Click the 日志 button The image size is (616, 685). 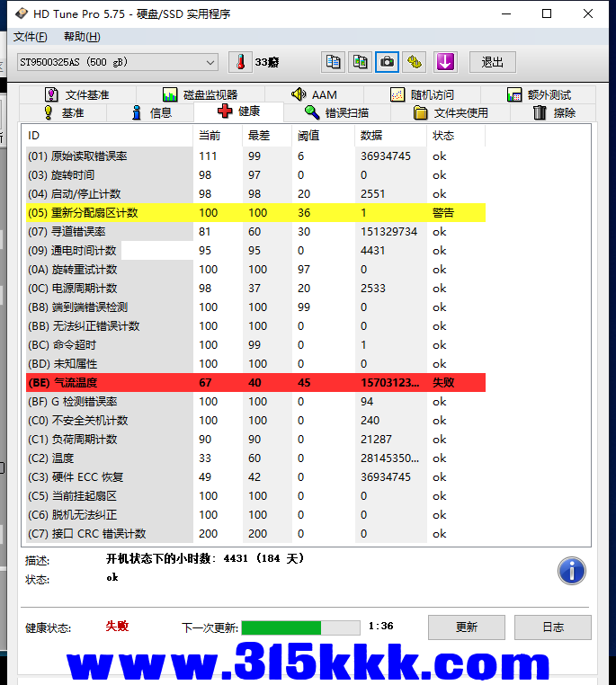pos(553,627)
